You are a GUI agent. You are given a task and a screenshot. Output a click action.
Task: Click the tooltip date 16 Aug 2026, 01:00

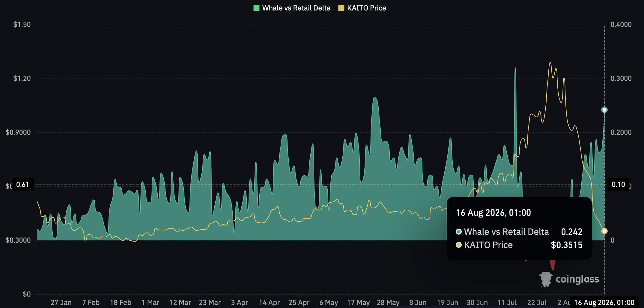(493, 213)
